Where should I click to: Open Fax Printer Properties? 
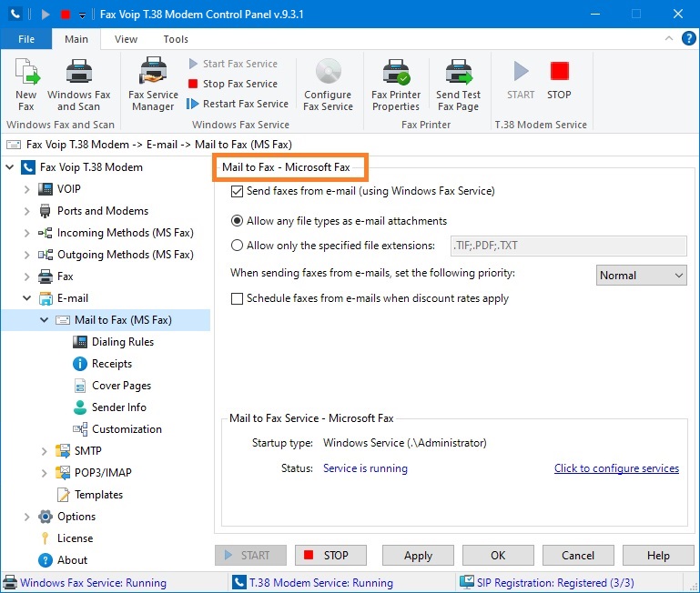click(396, 85)
